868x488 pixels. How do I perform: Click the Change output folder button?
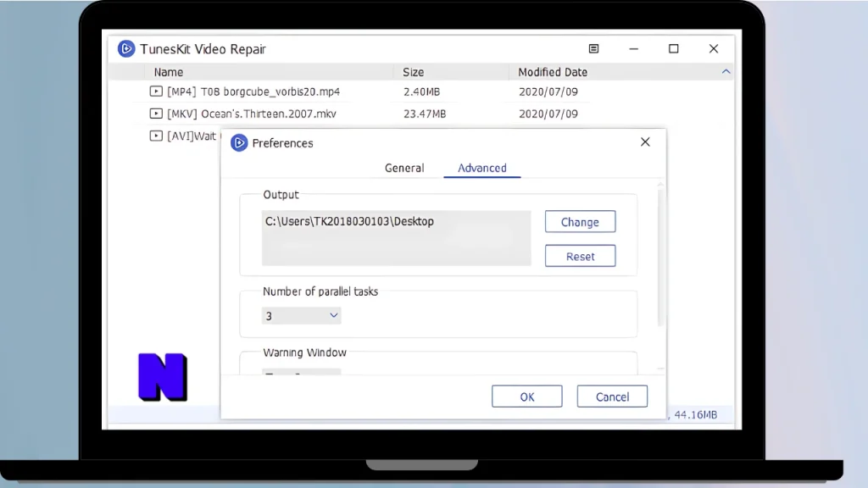pos(580,222)
